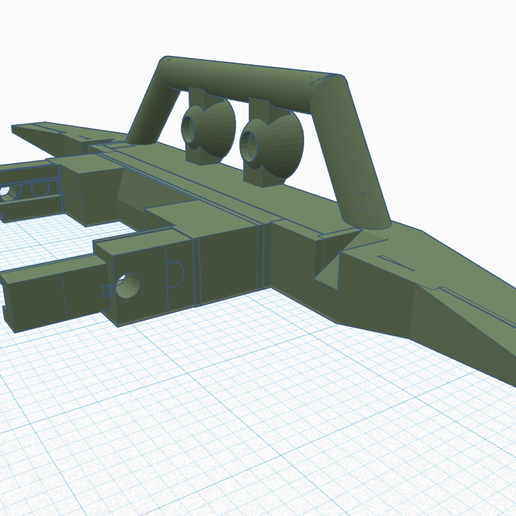Select the half-circle outline on the front block
Image resolution: width=516 pixels, height=516 pixels.
(174, 274)
